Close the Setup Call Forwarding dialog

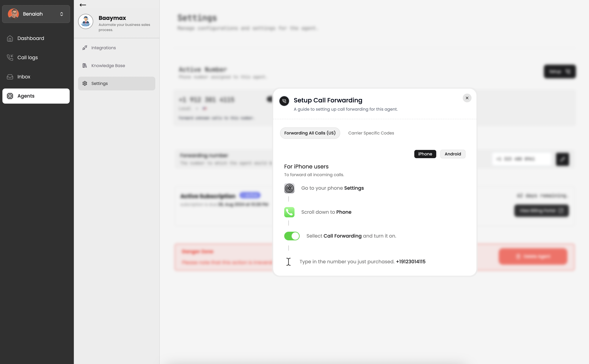click(x=467, y=98)
